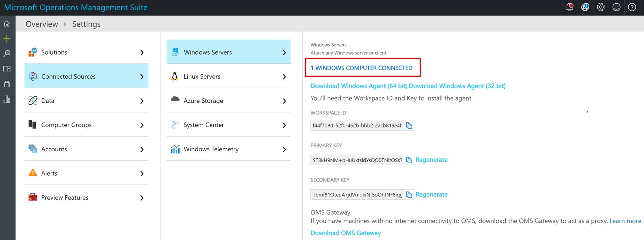Open the notifications bell icon
Viewport: 644px width, 240px height.
click(569, 7)
